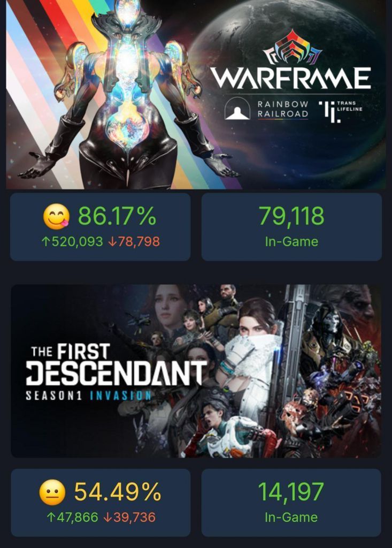The image size is (392, 548).
Task: Click the yummy face emoji next to 86.17%
Action: pyautogui.click(x=56, y=217)
